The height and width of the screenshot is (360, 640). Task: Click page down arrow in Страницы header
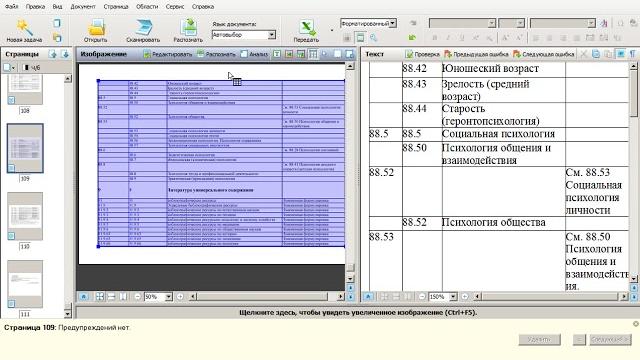tap(65, 54)
